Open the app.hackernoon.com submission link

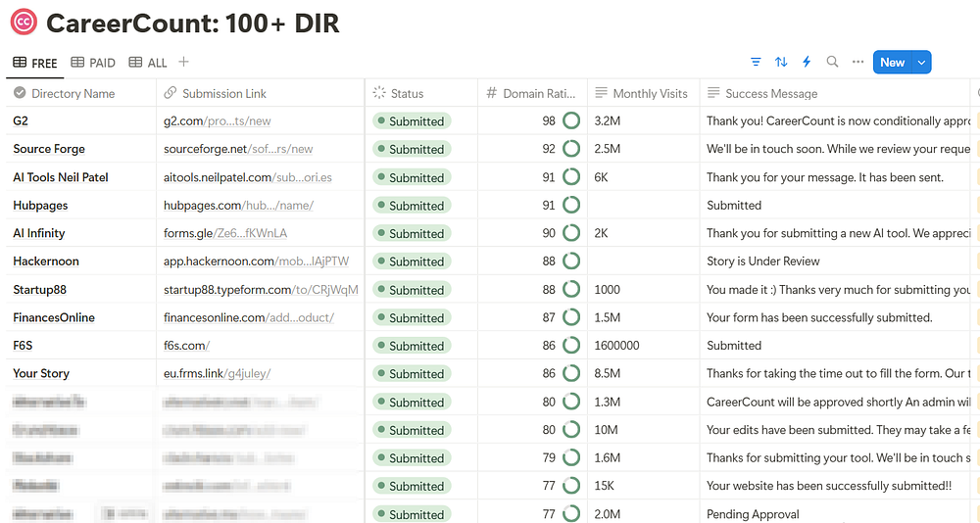(x=256, y=261)
